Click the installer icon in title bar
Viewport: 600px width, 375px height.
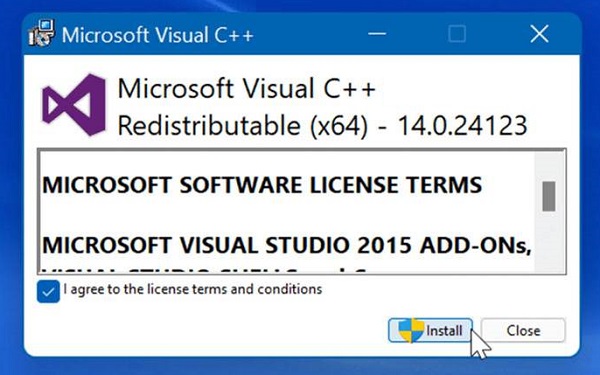tap(41, 33)
